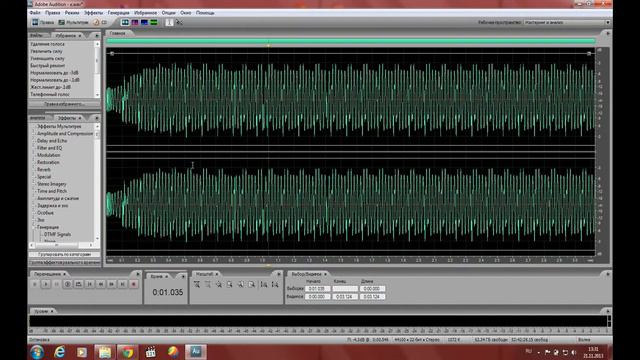Click the yellow playhead marker at top
This screenshot has width=640, height=360.
268,46
